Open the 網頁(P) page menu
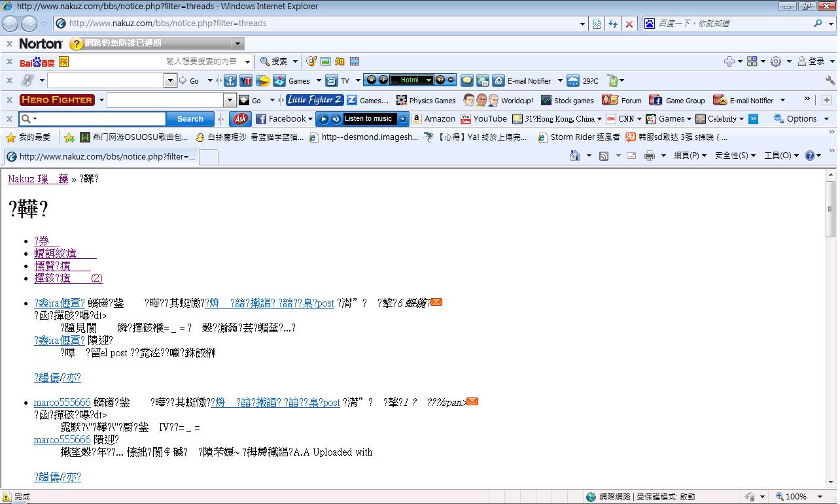Image resolution: width=840 pixels, height=504 pixels. [x=690, y=156]
